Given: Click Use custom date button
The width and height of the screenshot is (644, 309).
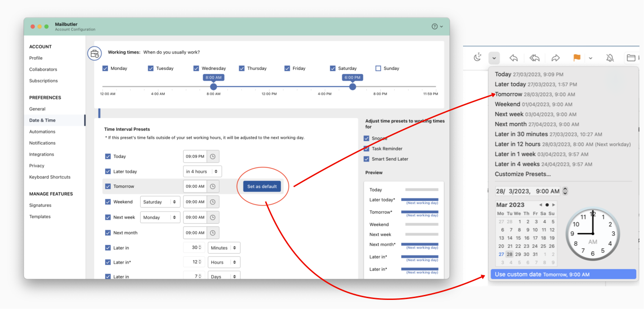Looking at the screenshot, I should pyautogui.click(x=563, y=275).
